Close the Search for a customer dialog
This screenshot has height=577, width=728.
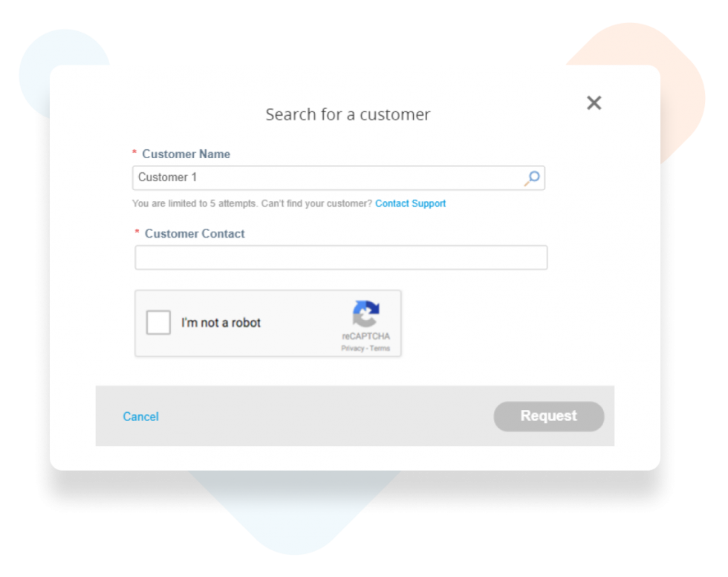[x=594, y=102]
